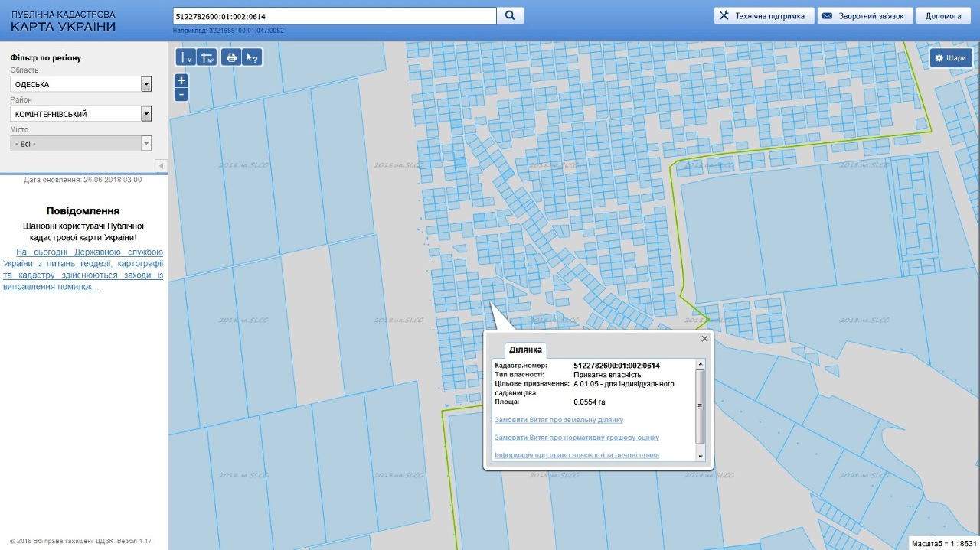Close the Ділянка info popup
Viewport: 980px width, 550px height.
point(704,338)
